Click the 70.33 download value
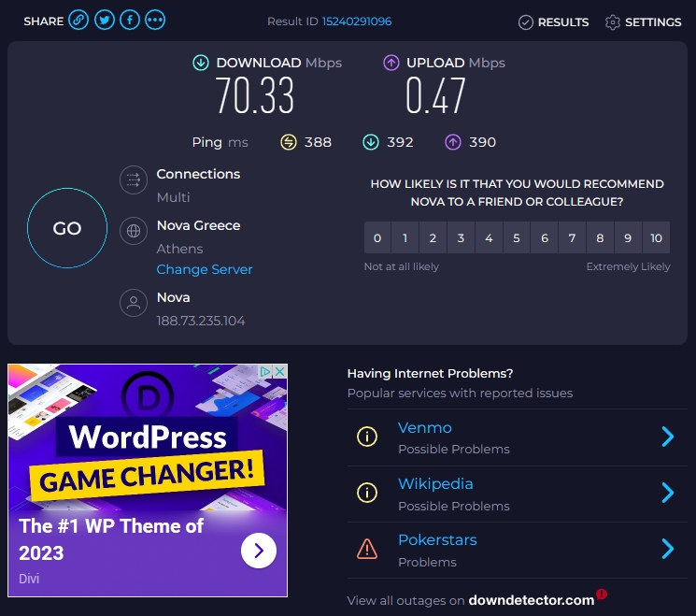This screenshot has width=696, height=616. click(255, 95)
